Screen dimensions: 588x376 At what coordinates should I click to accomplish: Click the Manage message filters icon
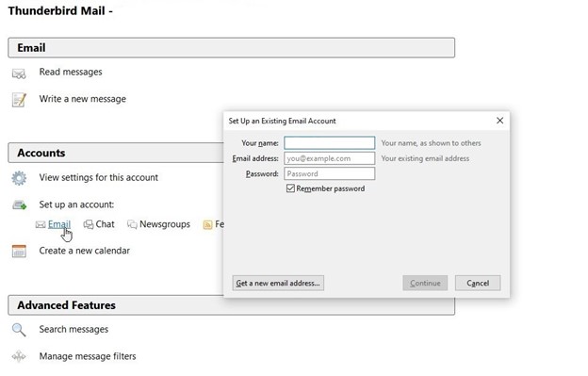(19, 356)
